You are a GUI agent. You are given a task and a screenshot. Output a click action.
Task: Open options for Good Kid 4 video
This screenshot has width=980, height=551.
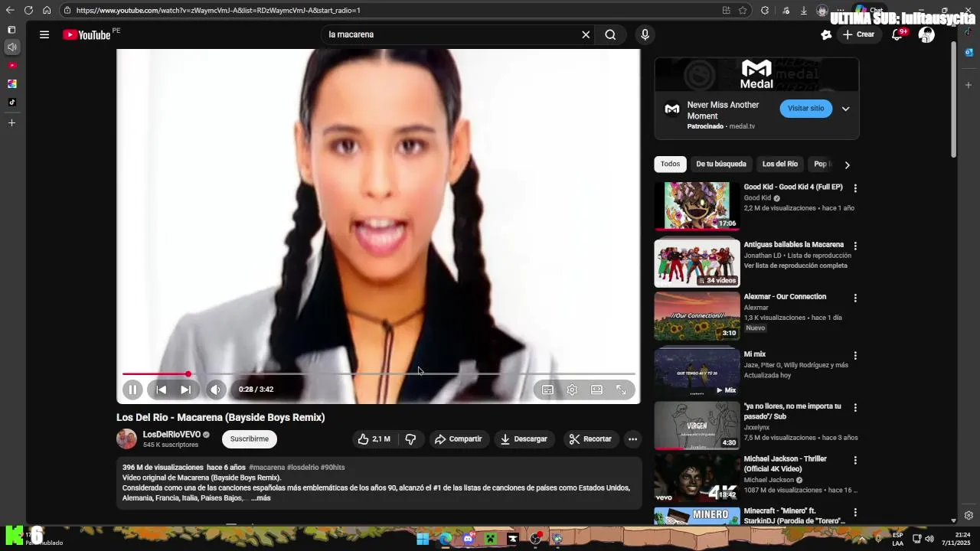tap(855, 188)
